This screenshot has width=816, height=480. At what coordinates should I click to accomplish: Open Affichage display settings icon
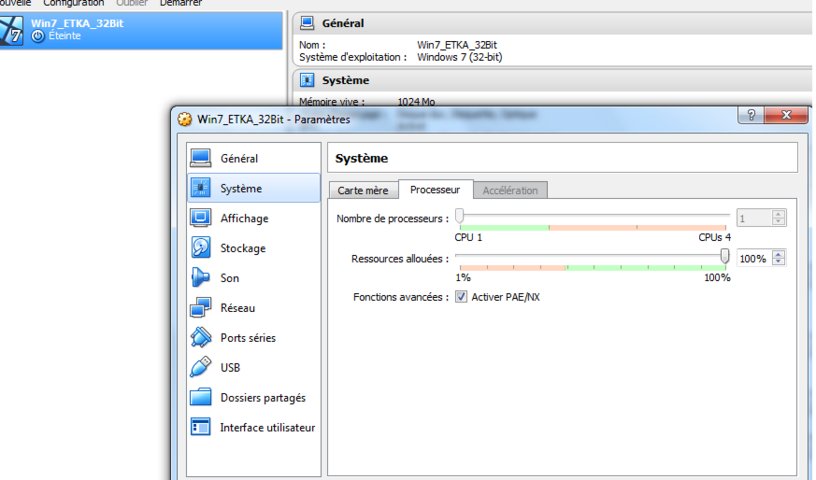click(201, 218)
